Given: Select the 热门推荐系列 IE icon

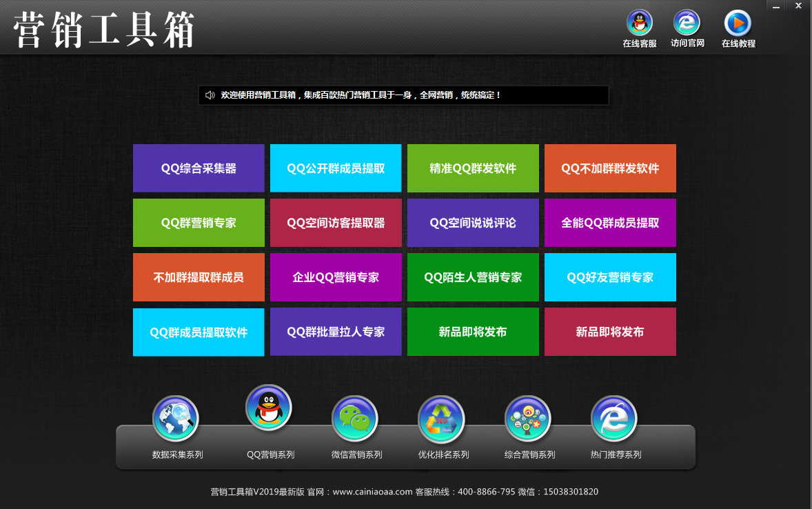Looking at the screenshot, I should click(x=613, y=419).
